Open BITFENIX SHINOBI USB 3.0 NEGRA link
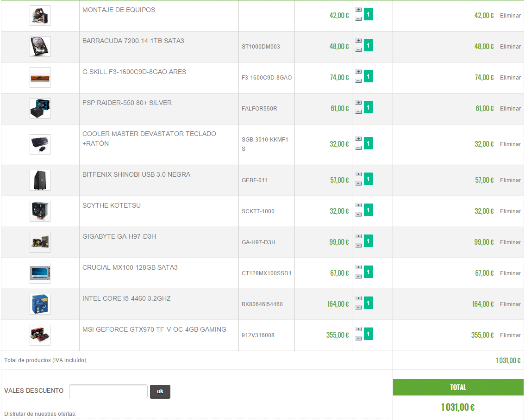The height and width of the screenshot is (420, 525). click(x=136, y=174)
